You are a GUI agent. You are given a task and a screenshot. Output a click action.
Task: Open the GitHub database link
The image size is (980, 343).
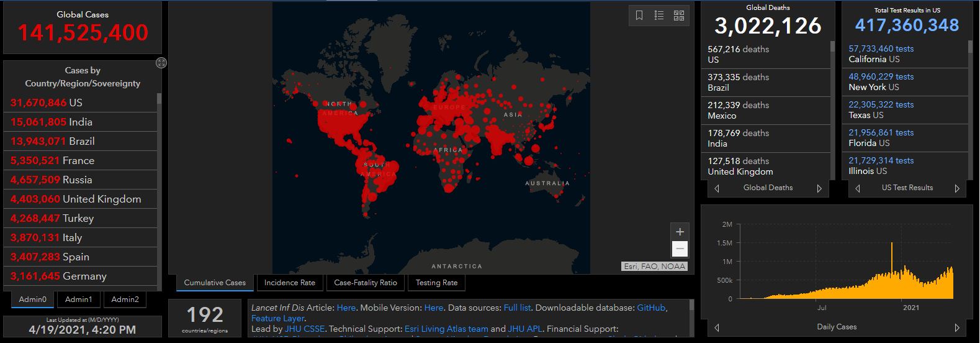(x=651, y=308)
